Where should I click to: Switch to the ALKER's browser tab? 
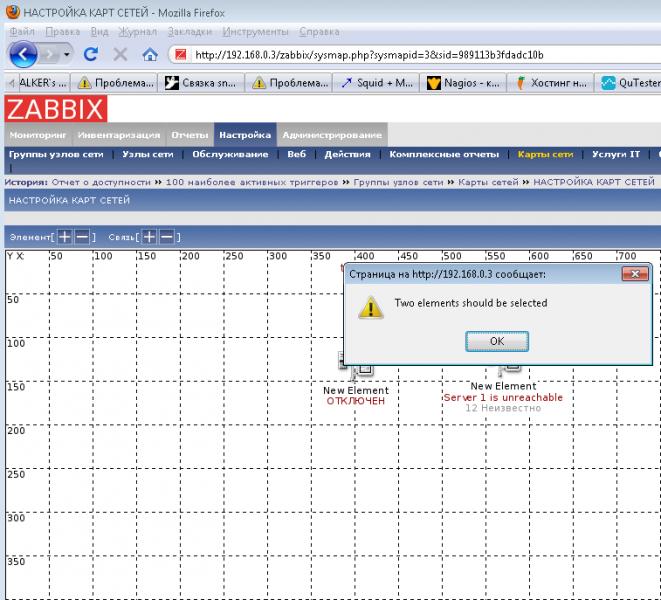click(42, 83)
